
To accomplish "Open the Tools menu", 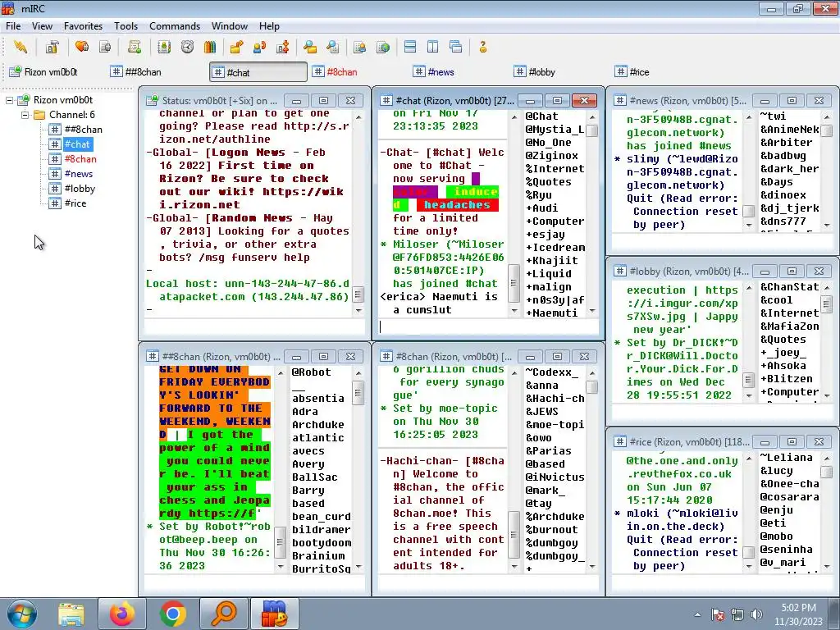I will (x=126, y=25).
